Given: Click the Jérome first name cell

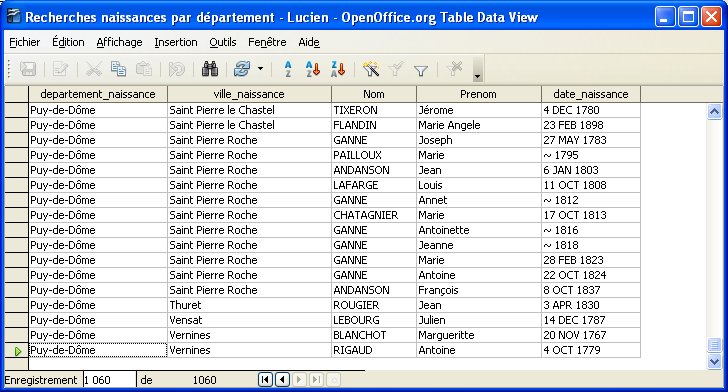Looking at the screenshot, I should [x=479, y=110].
